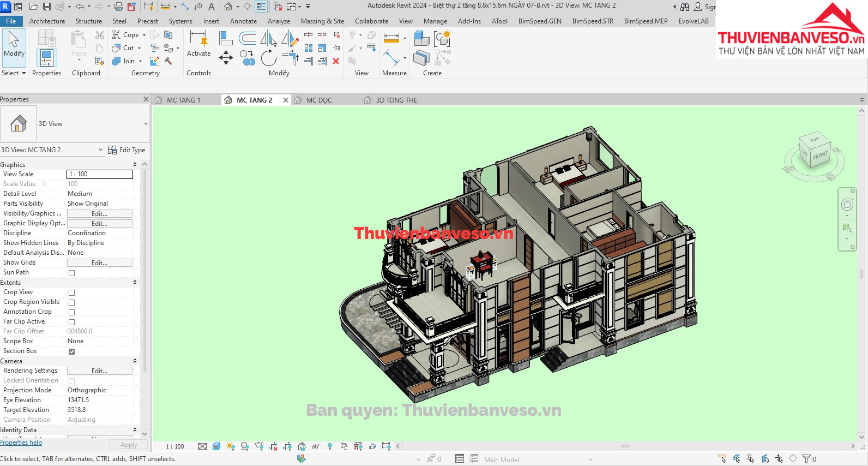
Task: Click Edit button for Visibility/Graphics overrides
Action: point(99,214)
